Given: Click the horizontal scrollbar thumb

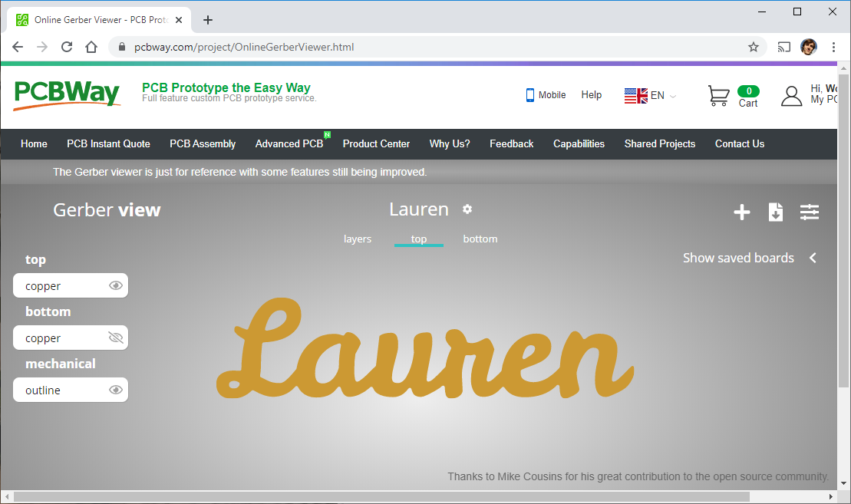Looking at the screenshot, I should point(381,497).
